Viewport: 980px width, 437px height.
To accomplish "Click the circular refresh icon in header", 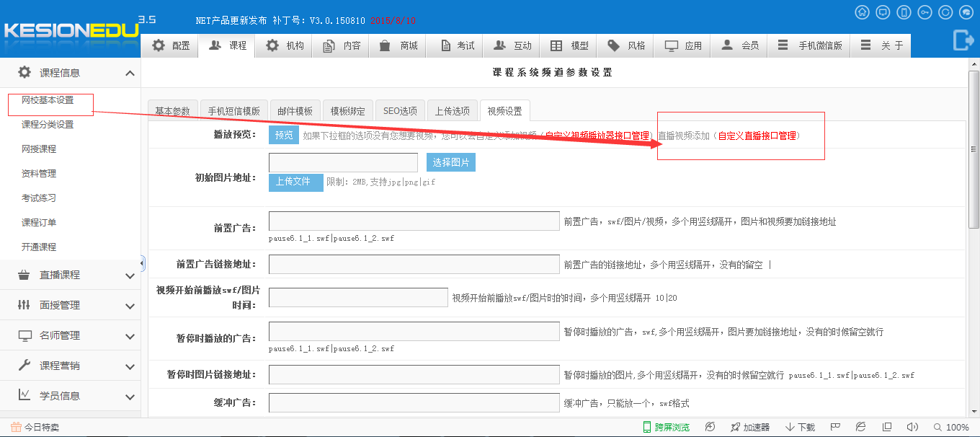I will coord(945,12).
